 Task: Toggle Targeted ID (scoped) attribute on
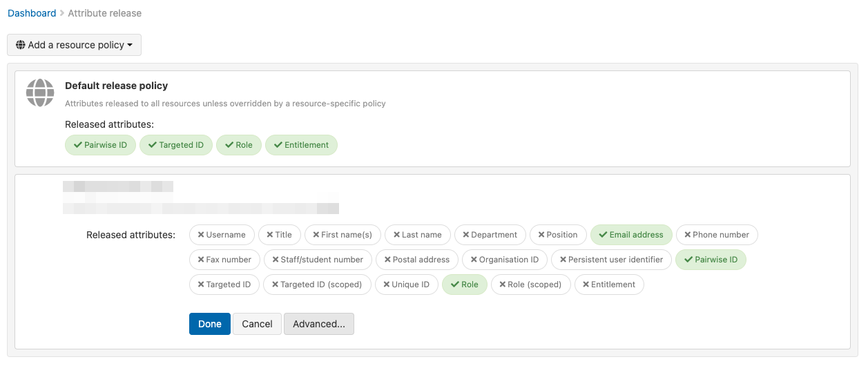(x=316, y=285)
